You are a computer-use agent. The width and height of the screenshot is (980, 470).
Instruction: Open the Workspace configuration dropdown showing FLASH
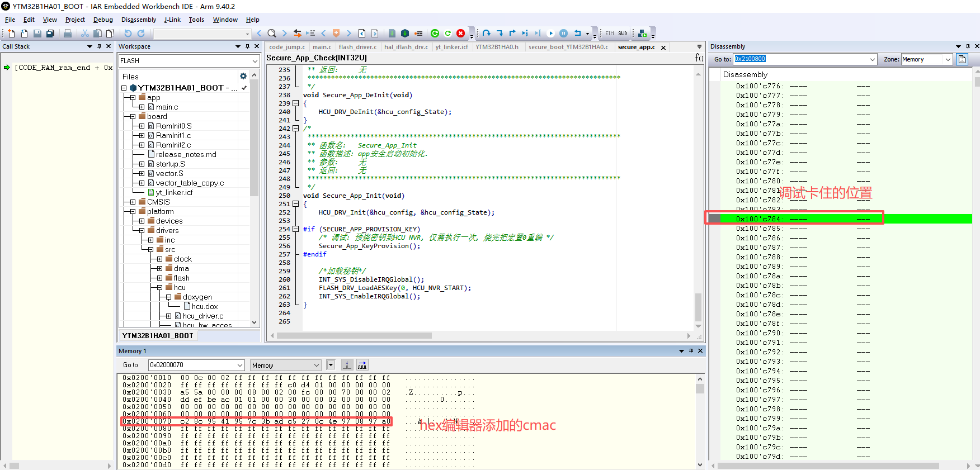tap(255, 61)
